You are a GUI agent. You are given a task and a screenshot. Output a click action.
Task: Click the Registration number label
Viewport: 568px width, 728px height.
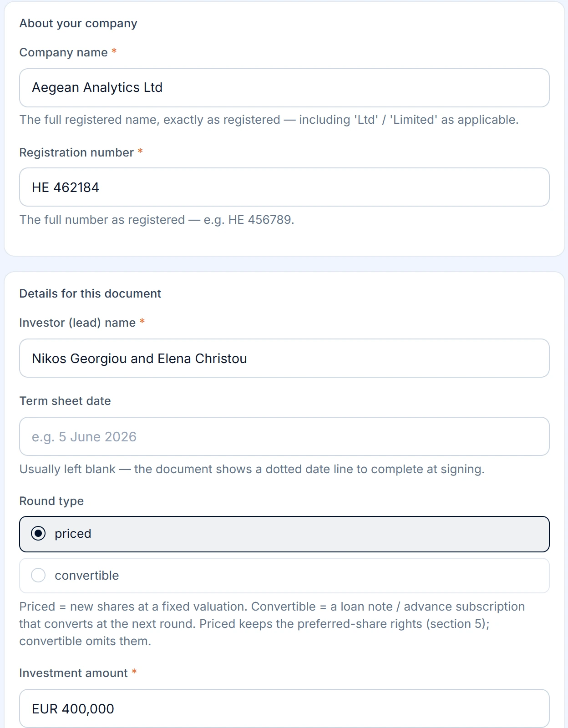tap(76, 152)
